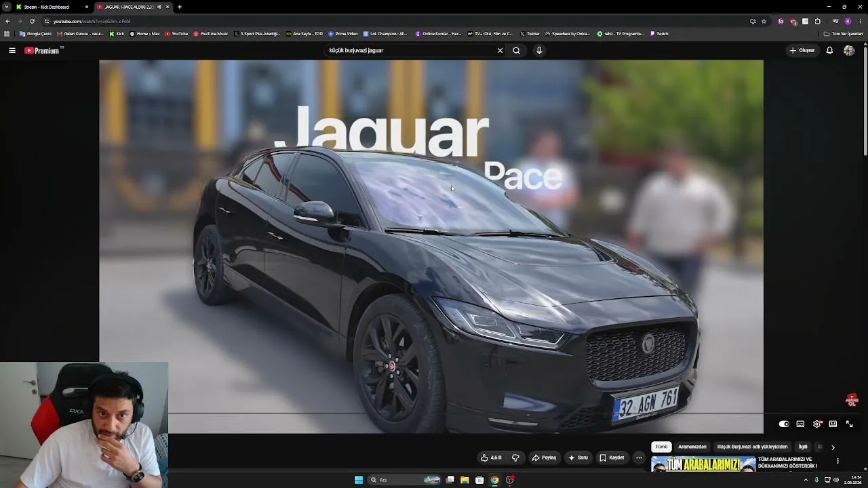This screenshot has width=868, height=488.
Task: Open a new browser tab
Action: coord(179,7)
